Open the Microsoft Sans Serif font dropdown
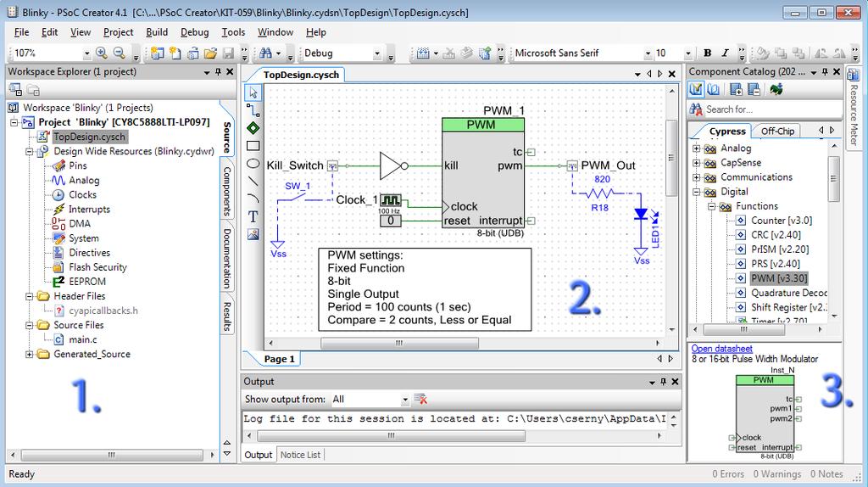The width and height of the screenshot is (868, 487). click(648, 53)
